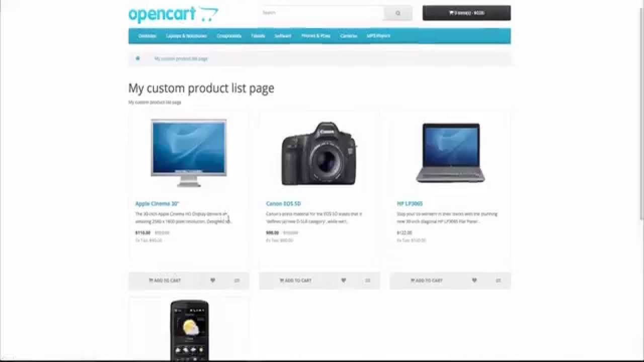The image size is (644, 362).
Task: Add HP LP3065 to wish list
Action: click(474, 281)
